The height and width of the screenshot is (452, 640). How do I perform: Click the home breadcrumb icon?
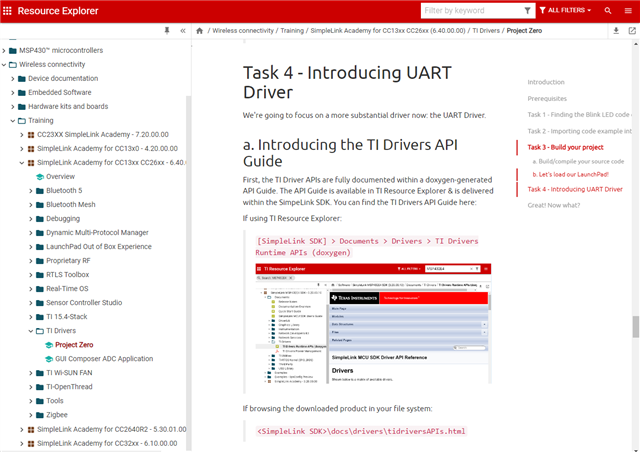(200, 31)
